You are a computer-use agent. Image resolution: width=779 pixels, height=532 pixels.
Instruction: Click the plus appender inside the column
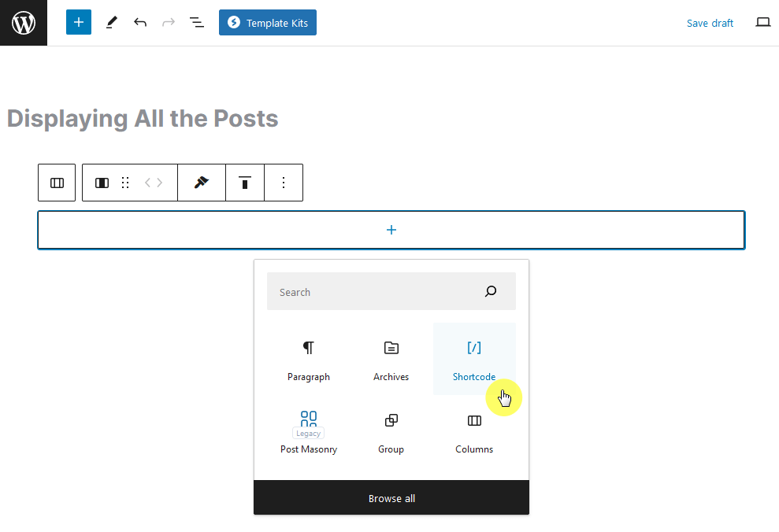(391, 230)
